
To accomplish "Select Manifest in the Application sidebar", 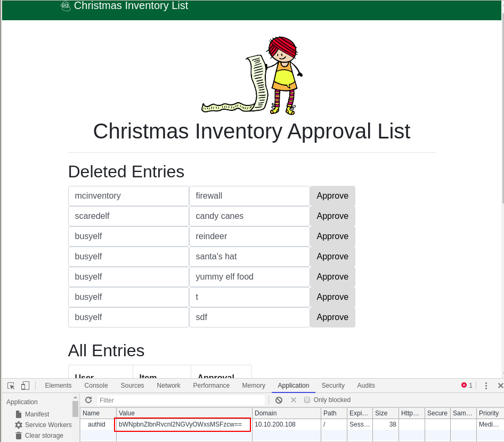I will pos(37,414).
